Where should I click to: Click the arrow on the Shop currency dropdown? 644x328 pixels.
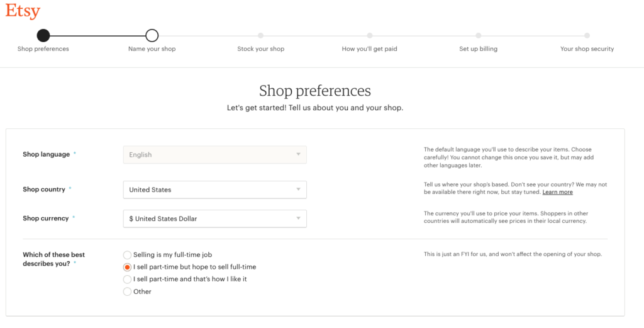tap(299, 218)
